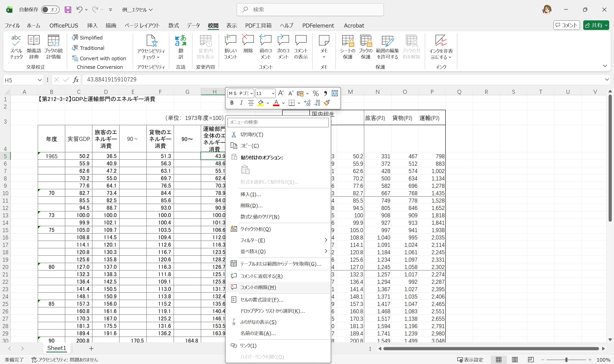Run the spell check tool
This screenshot has width=614, height=364.
[16, 47]
